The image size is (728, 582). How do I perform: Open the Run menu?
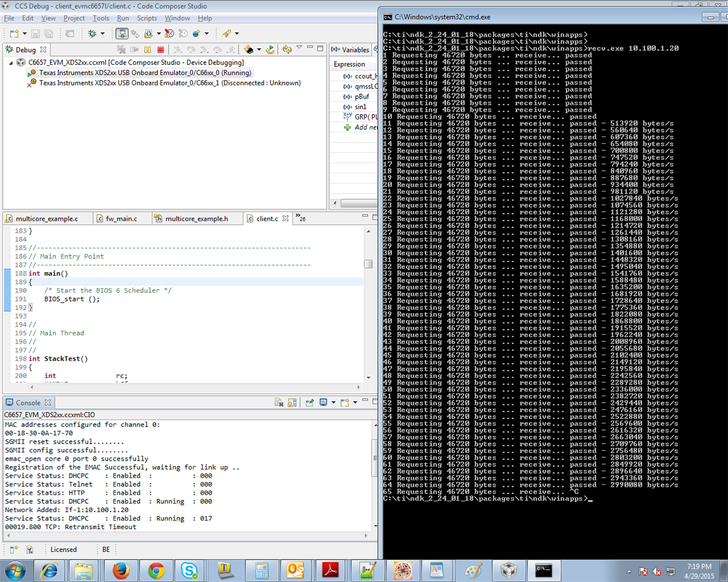tap(123, 18)
